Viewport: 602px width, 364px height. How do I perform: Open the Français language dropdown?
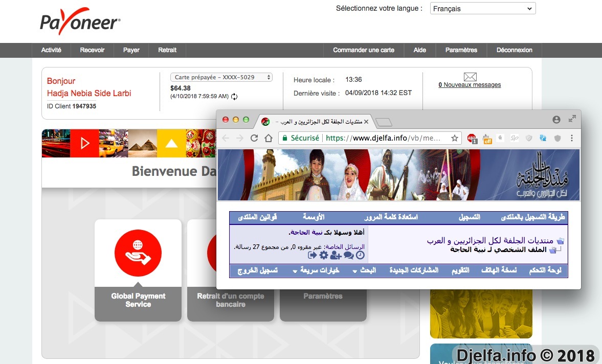point(483,9)
